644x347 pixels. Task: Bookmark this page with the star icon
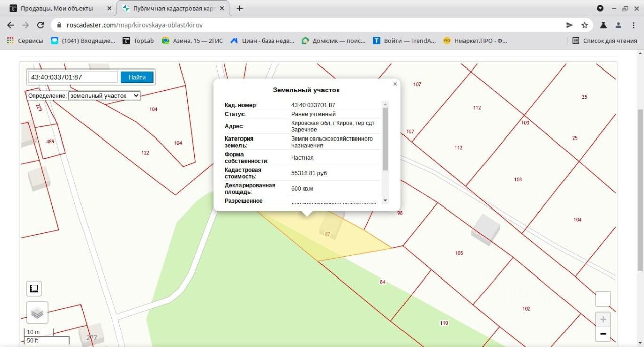click(x=584, y=25)
